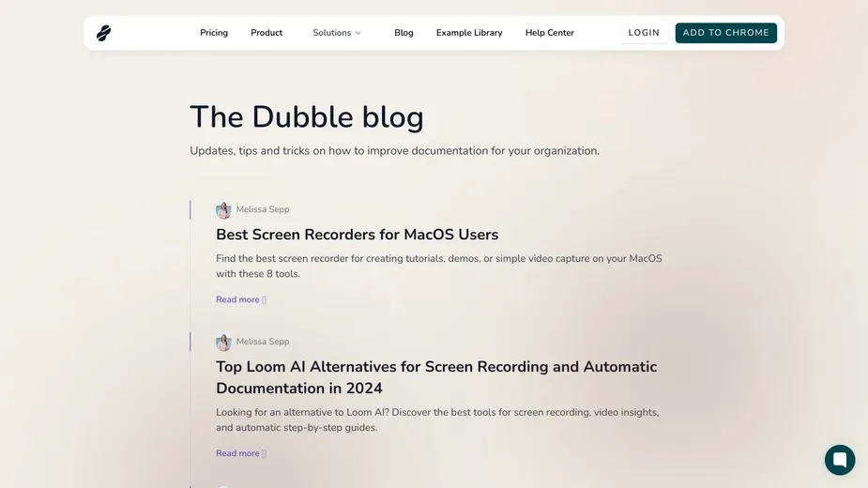Click the LOGIN button
The width and height of the screenshot is (868, 488).
point(644,33)
